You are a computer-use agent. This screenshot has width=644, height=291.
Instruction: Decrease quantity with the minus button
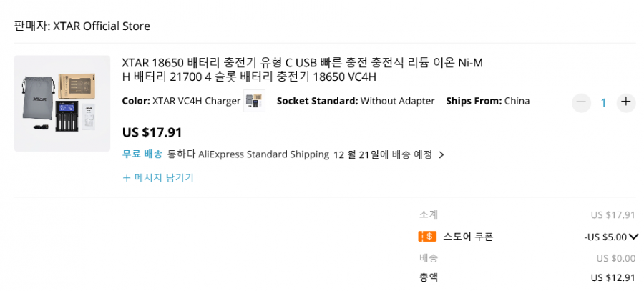(581, 103)
